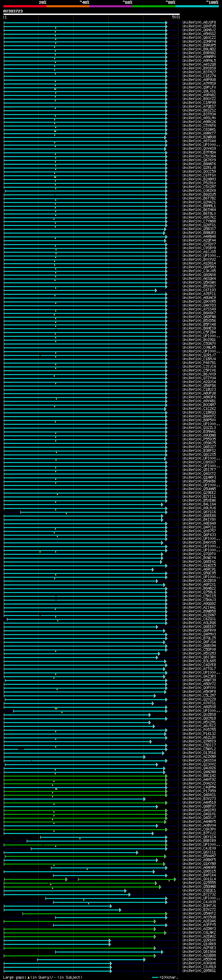Select the UniRef100_A9QQ92 label

pos(199,604)
